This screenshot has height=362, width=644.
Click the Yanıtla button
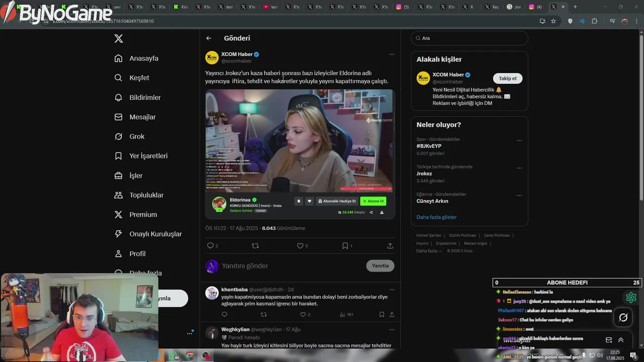point(380,266)
